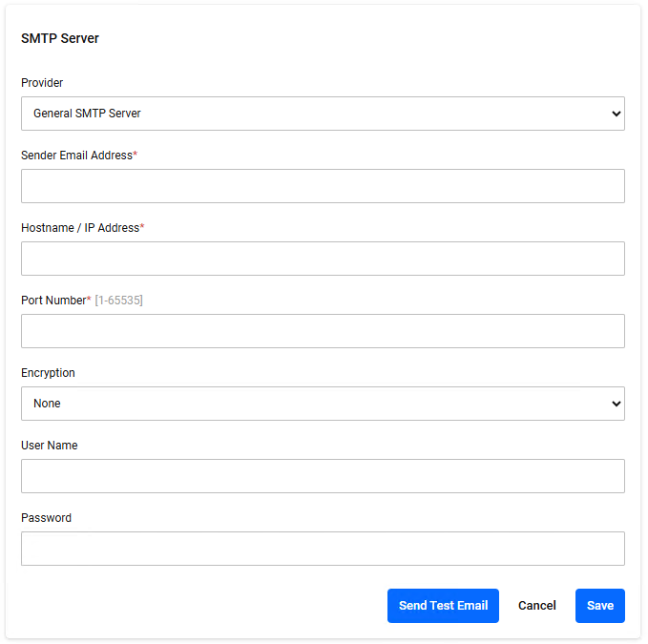This screenshot has height=644, width=648.
Task: Click the Sender Email Address label
Action: pyautogui.click(x=77, y=156)
